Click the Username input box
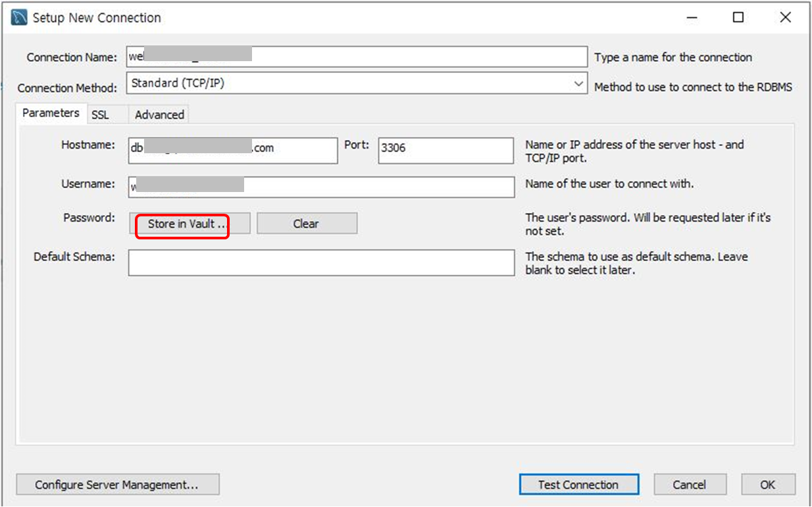Image resolution: width=812 pixels, height=507 pixels. tap(320, 187)
